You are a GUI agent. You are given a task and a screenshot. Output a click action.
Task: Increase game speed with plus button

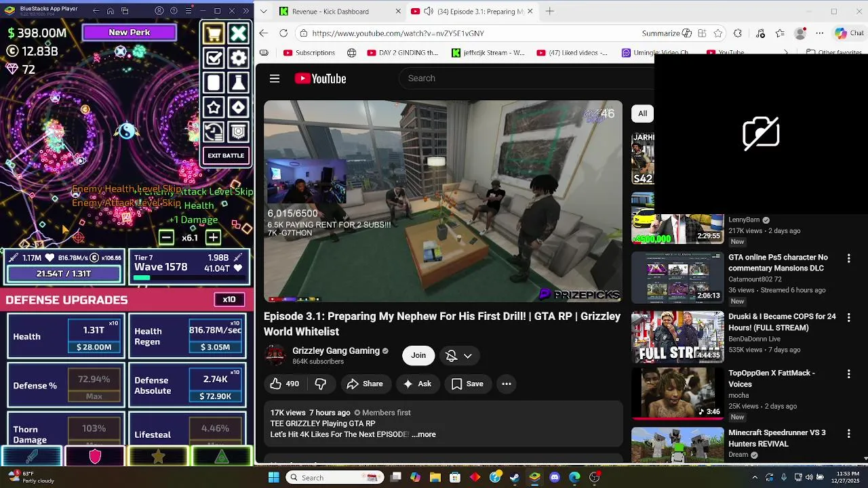[213, 237]
